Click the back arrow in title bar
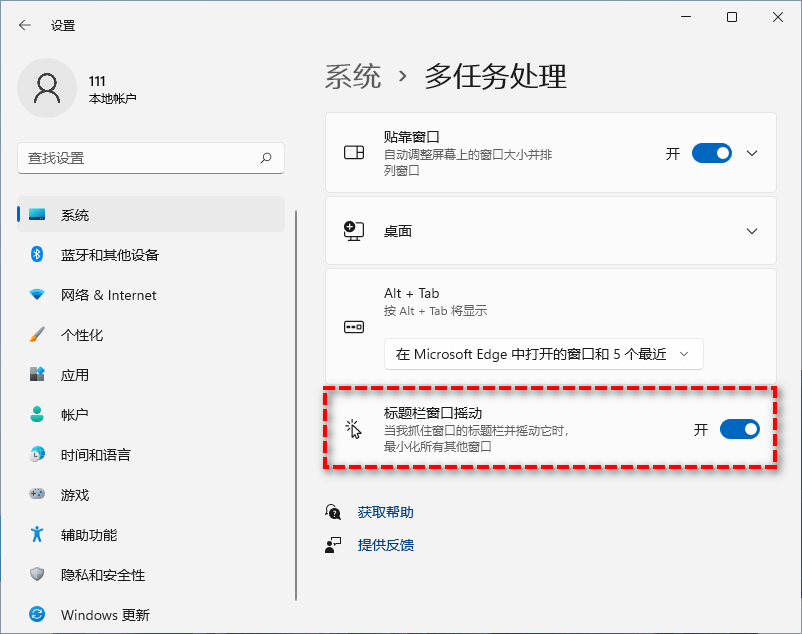 coord(25,25)
